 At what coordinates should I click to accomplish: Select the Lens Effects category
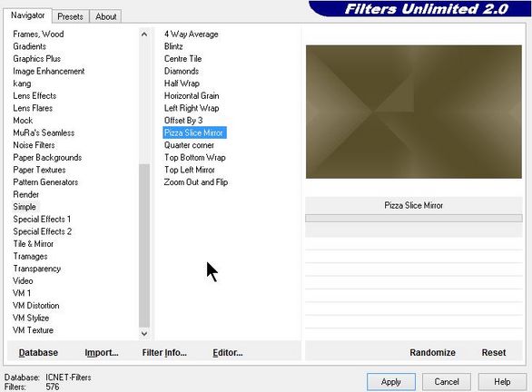coord(34,95)
